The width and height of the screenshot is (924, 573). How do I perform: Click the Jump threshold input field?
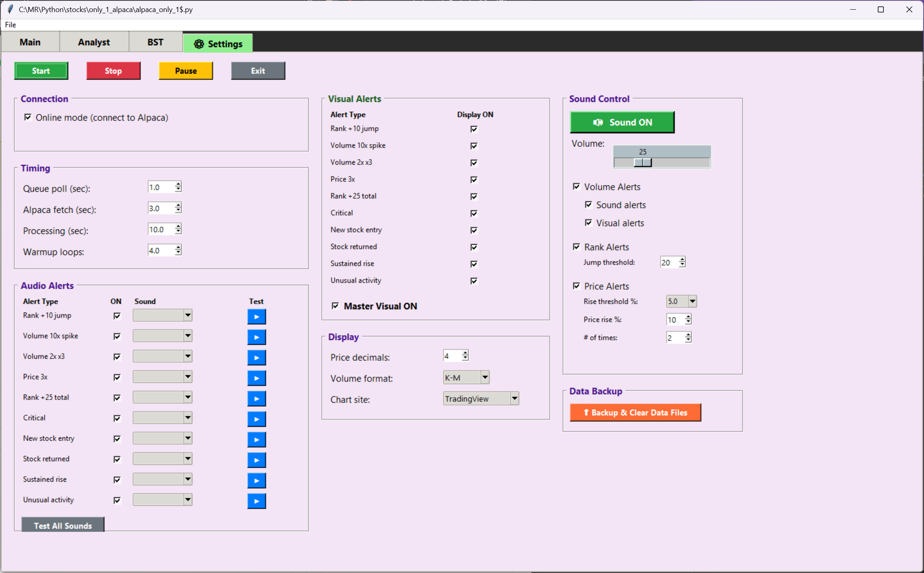(670, 262)
